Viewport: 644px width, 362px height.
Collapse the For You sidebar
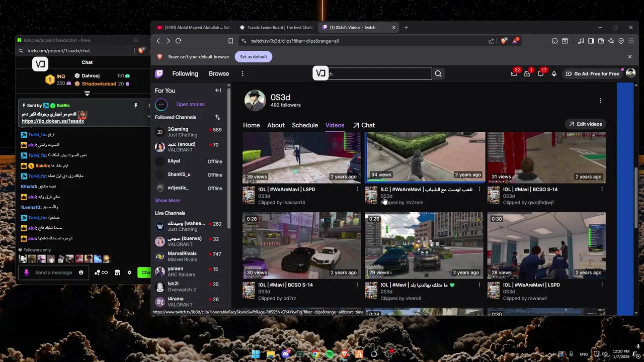click(x=218, y=90)
